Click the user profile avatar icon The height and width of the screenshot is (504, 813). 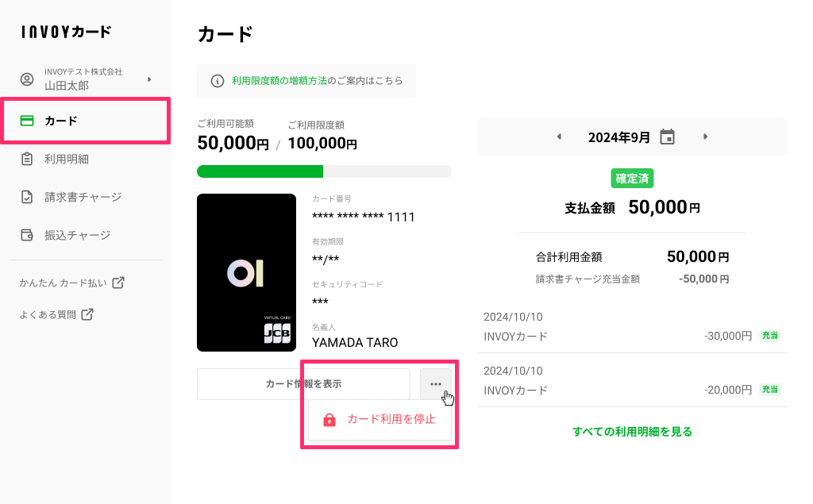coord(27,79)
